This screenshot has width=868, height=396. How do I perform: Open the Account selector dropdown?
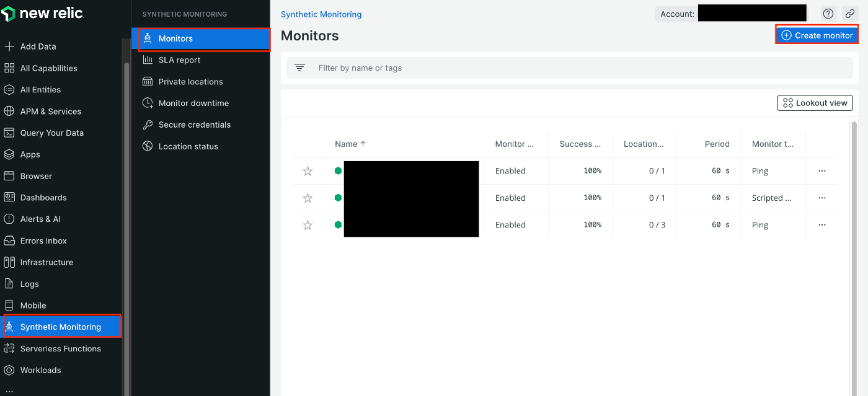[x=731, y=14]
